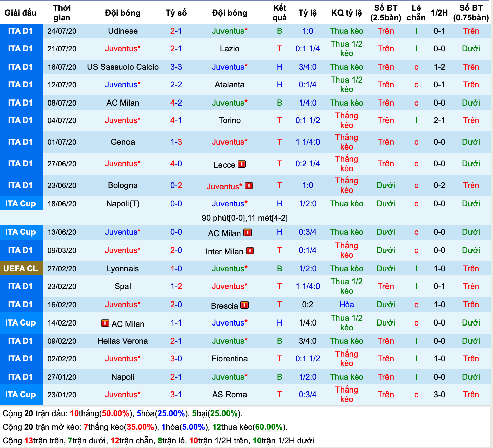Open Atalanta team link
493x448 pixels.
[230, 85]
